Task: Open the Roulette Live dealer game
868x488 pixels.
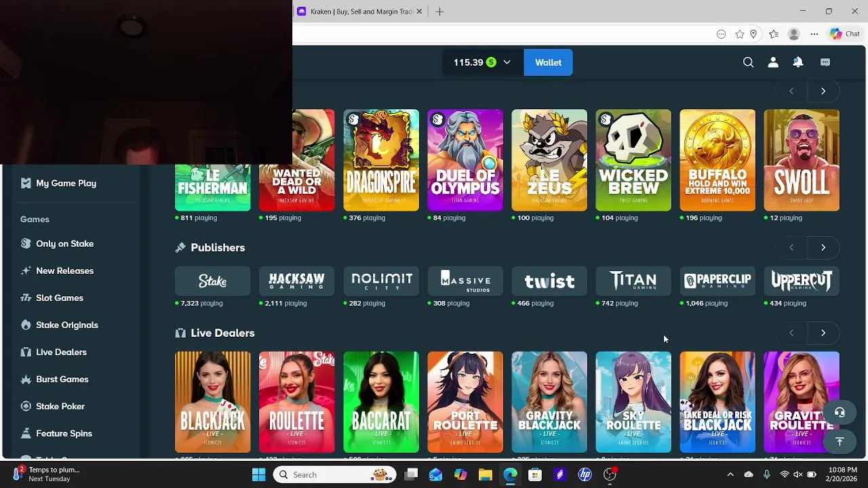Action: [297, 402]
